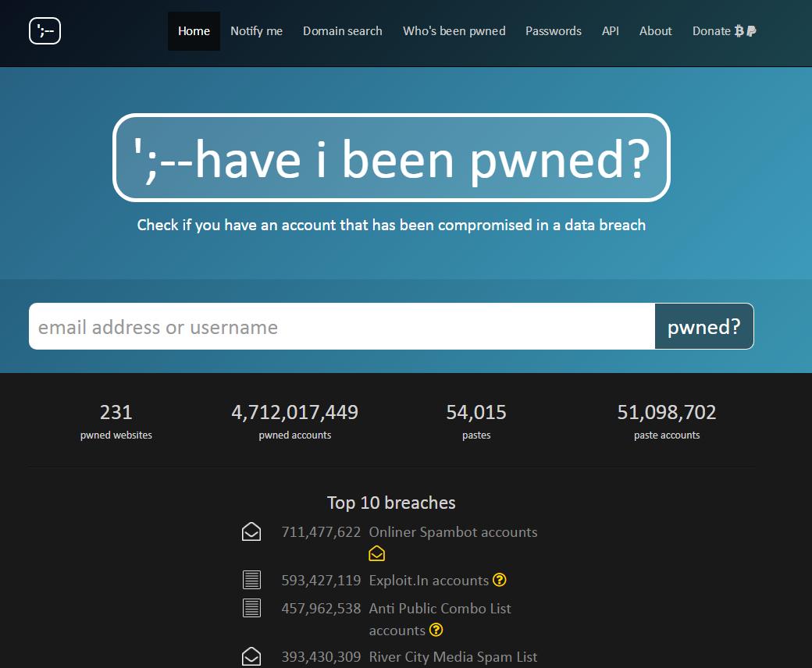812x668 pixels.
Task: Open the API menu item
Action: tap(610, 31)
